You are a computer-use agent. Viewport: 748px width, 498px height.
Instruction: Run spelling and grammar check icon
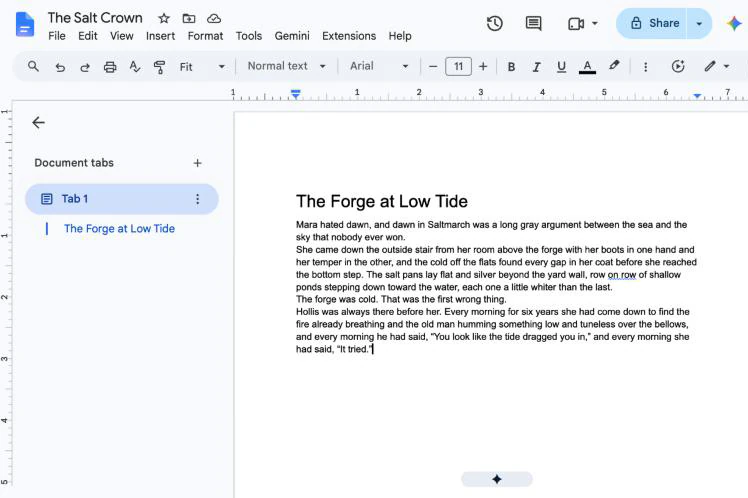pos(135,67)
